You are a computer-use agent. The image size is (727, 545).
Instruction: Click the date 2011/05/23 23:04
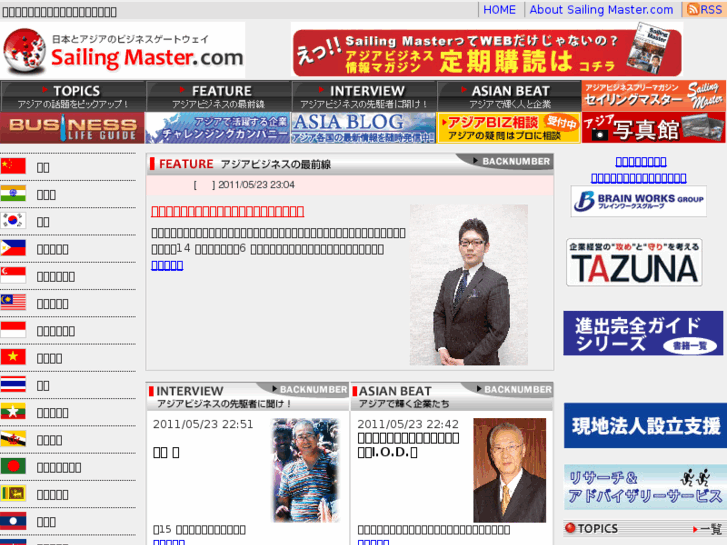click(x=256, y=185)
